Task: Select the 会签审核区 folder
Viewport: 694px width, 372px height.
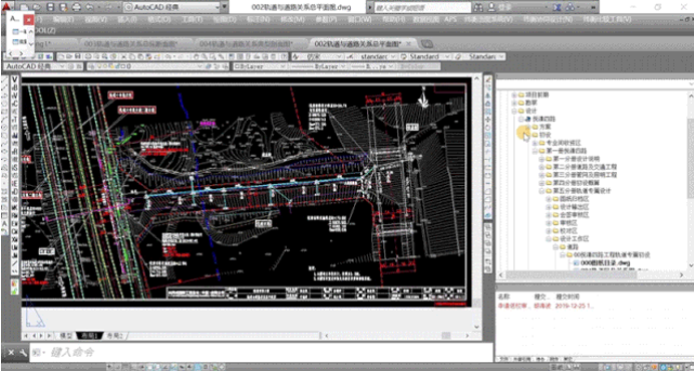Action: pyautogui.click(x=574, y=215)
